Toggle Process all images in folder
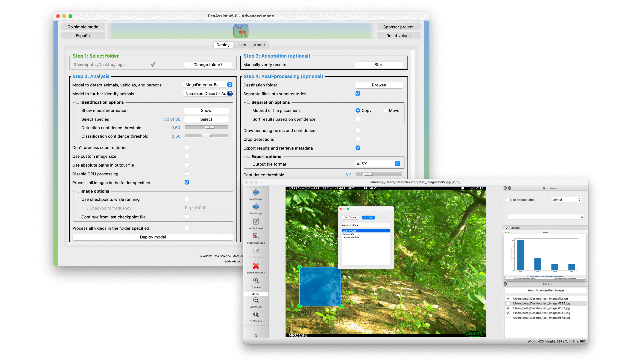The width and height of the screenshot is (644, 362). (x=187, y=182)
